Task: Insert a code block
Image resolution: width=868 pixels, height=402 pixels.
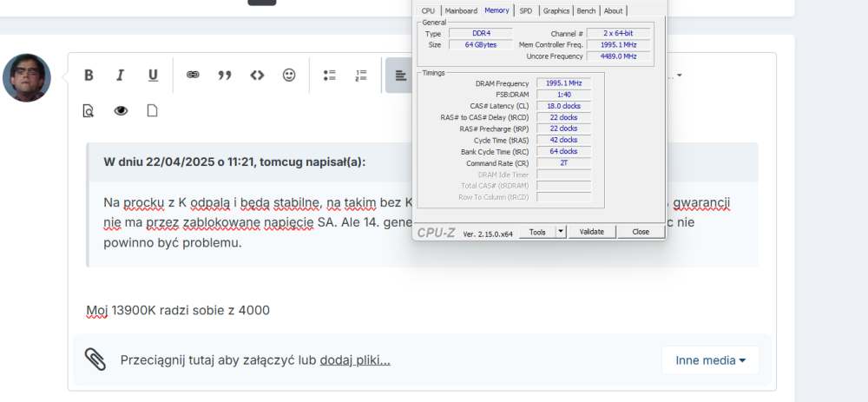Action: point(257,76)
